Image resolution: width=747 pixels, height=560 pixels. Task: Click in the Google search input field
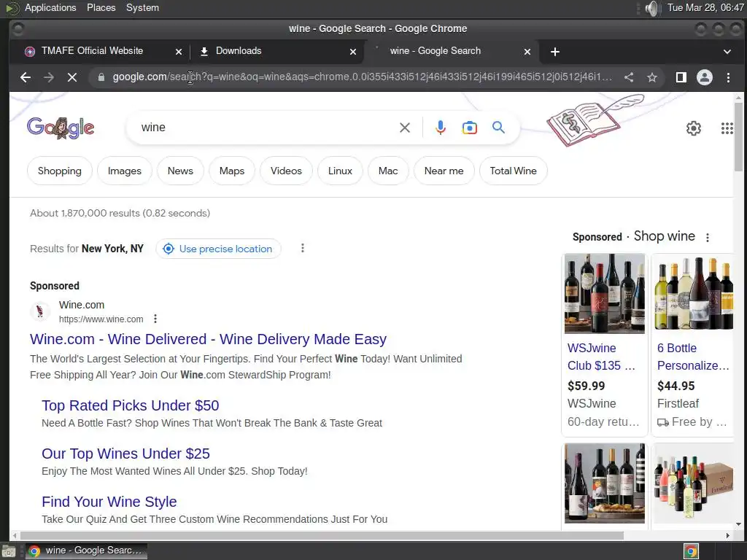click(267, 128)
